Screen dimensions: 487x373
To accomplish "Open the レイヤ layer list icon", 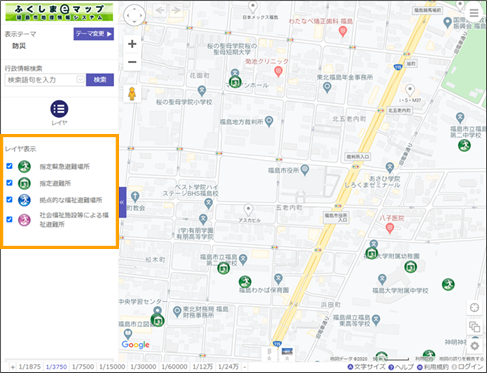I will click(x=59, y=109).
